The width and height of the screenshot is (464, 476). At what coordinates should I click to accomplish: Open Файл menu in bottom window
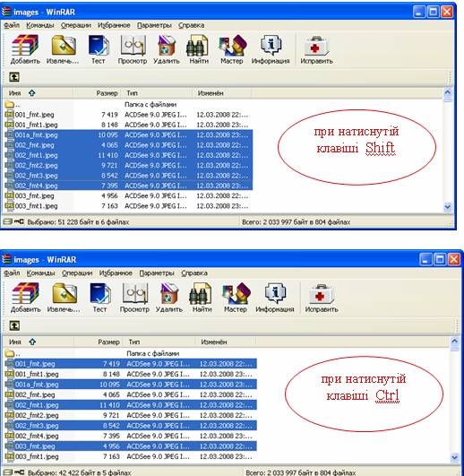12,273
